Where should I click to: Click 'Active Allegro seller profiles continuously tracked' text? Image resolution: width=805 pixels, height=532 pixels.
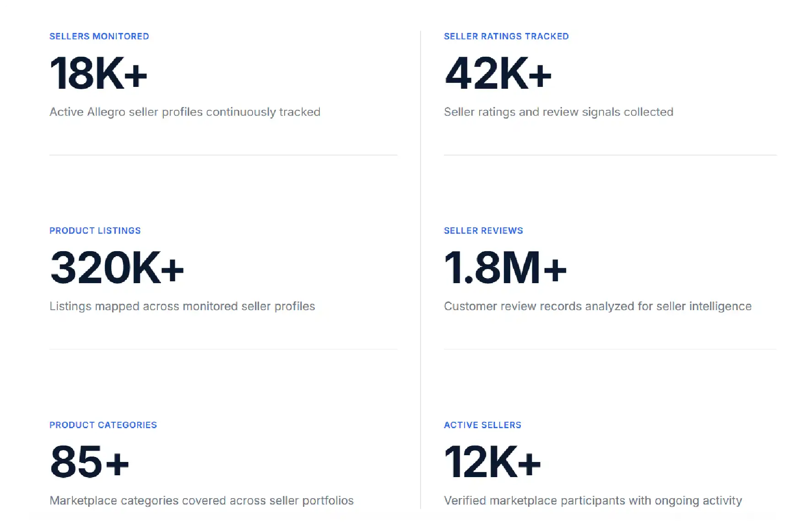[185, 112]
